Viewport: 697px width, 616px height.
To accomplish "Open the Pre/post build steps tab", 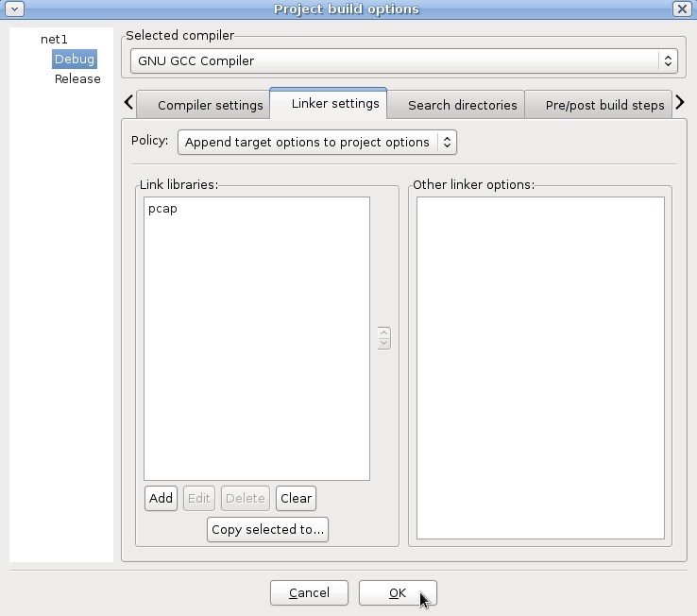I will 604,105.
